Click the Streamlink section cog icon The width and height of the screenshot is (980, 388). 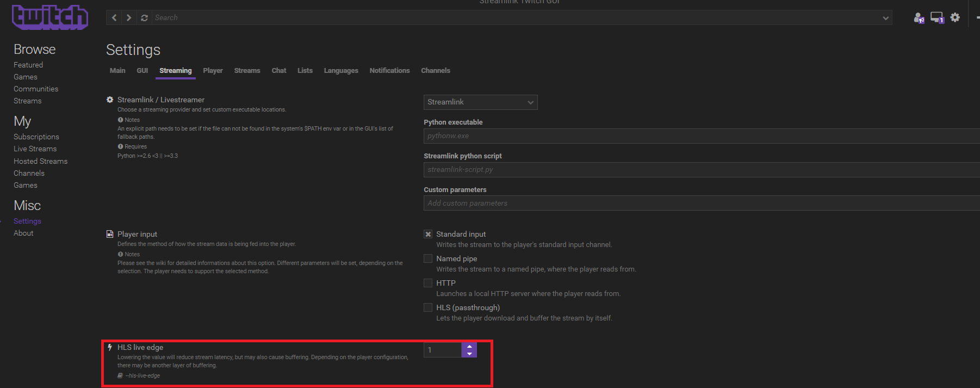click(x=110, y=100)
